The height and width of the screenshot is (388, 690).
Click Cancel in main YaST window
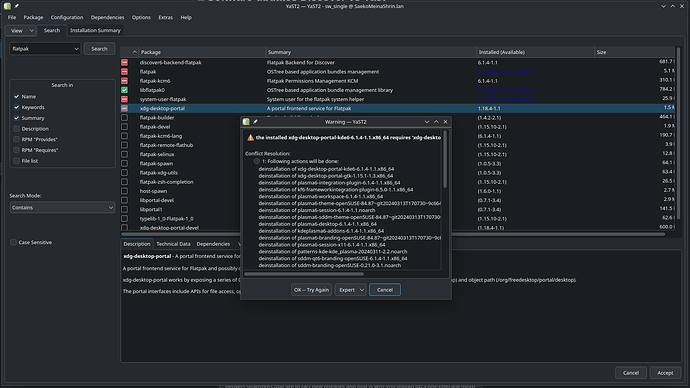tap(631, 373)
